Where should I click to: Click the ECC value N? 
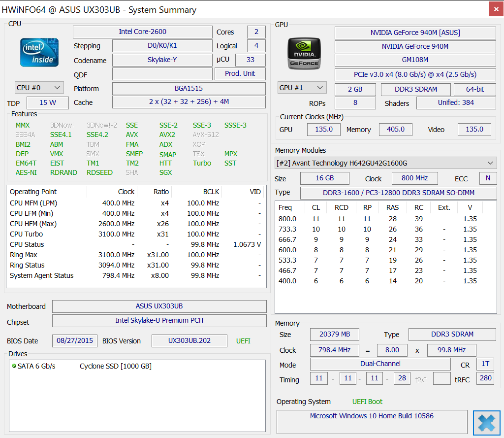point(488,178)
